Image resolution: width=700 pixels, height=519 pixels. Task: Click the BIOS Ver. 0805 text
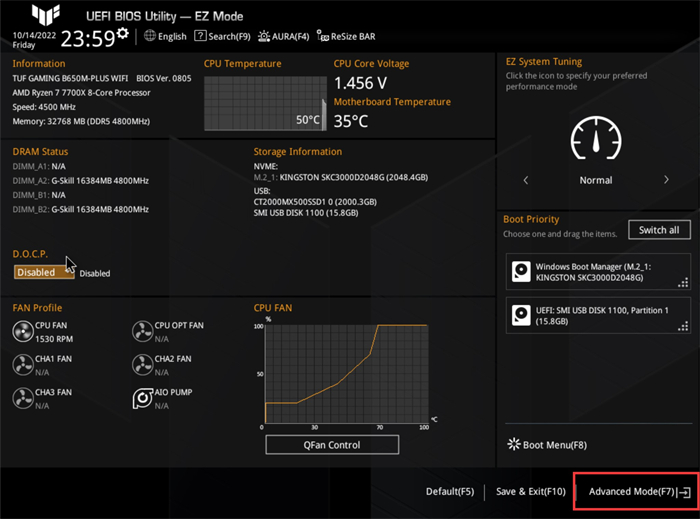pos(164,79)
